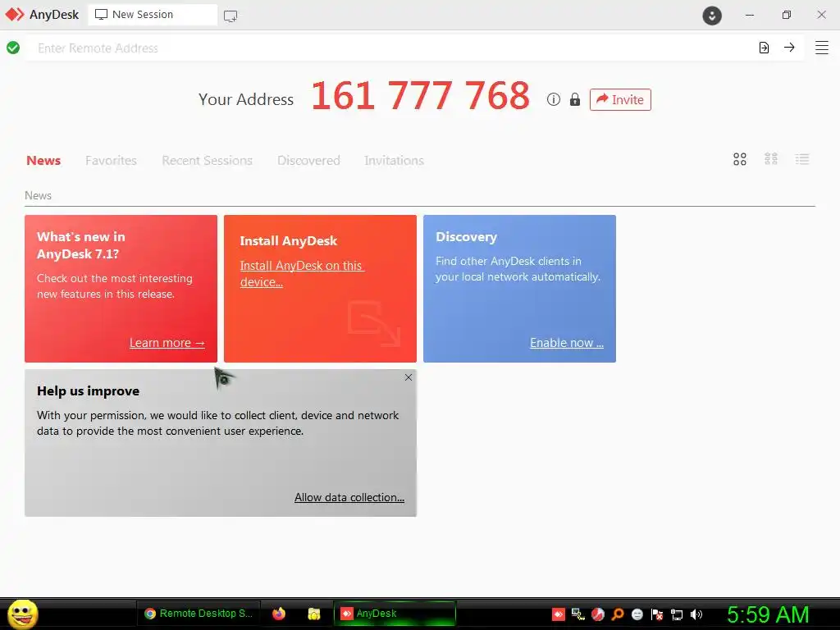
Task: Click the AnyDesk taskbar button
Action: point(395,614)
